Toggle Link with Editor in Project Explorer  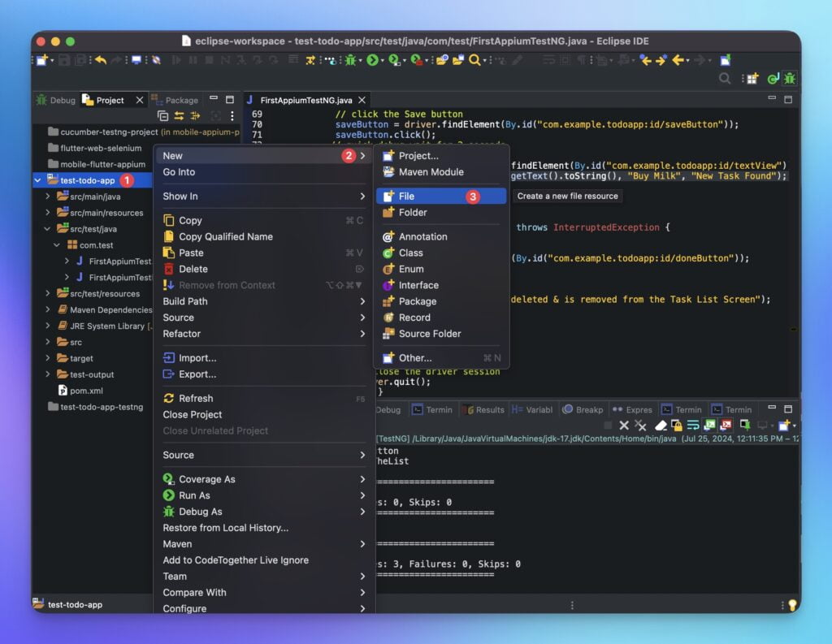[179, 115]
